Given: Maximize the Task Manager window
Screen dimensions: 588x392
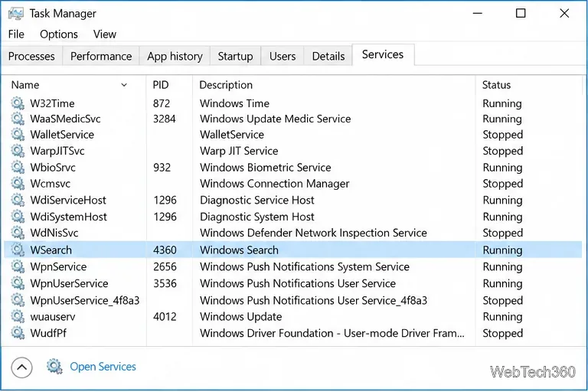Looking at the screenshot, I should (x=521, y=14).
